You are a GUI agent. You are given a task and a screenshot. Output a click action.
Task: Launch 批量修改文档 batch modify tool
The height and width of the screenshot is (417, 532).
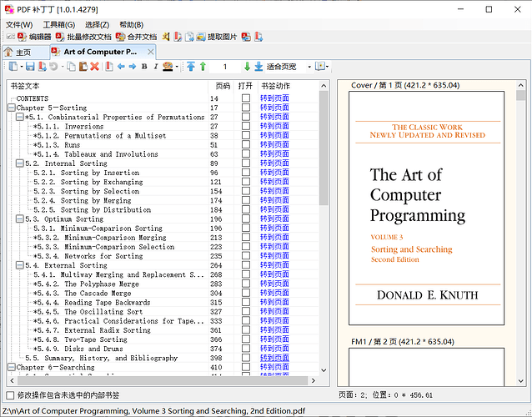(83, 37)
